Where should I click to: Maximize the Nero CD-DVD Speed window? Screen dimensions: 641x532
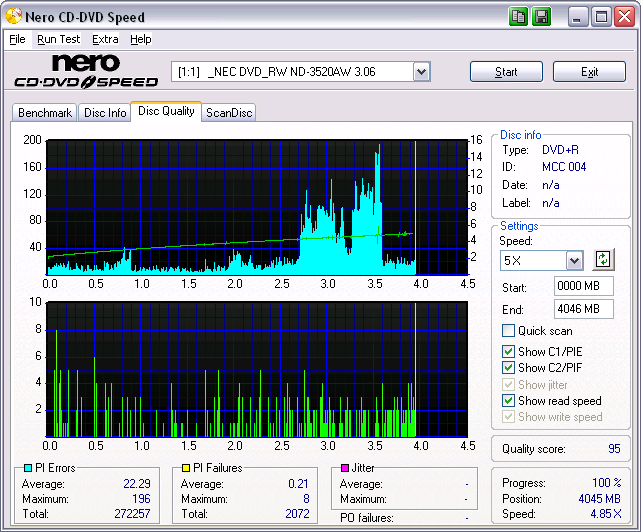[601, 17]
